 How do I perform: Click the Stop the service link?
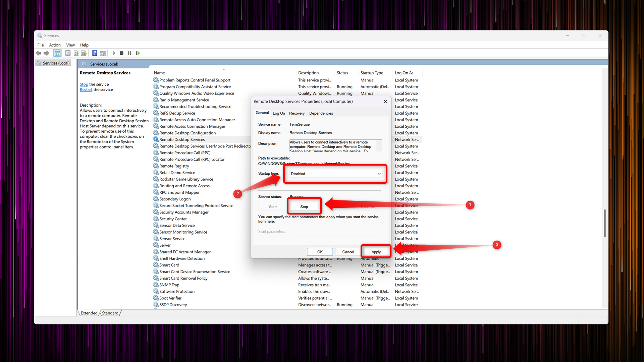coord(84,84)
